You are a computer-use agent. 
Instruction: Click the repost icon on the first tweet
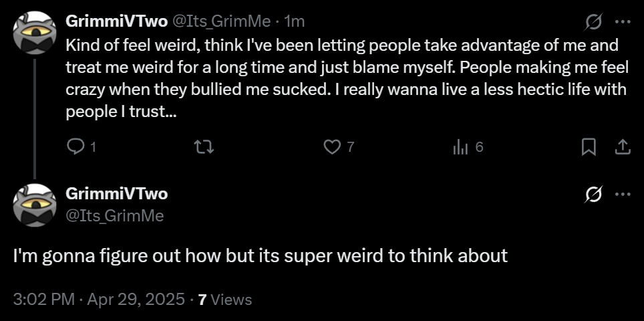point(202,146)
